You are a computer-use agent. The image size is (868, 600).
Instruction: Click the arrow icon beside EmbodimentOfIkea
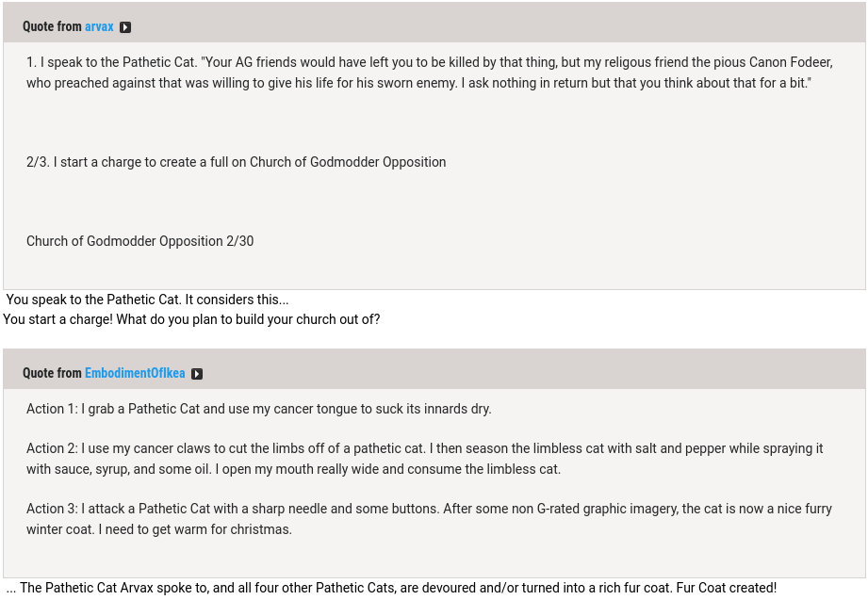tap(197, 374)
